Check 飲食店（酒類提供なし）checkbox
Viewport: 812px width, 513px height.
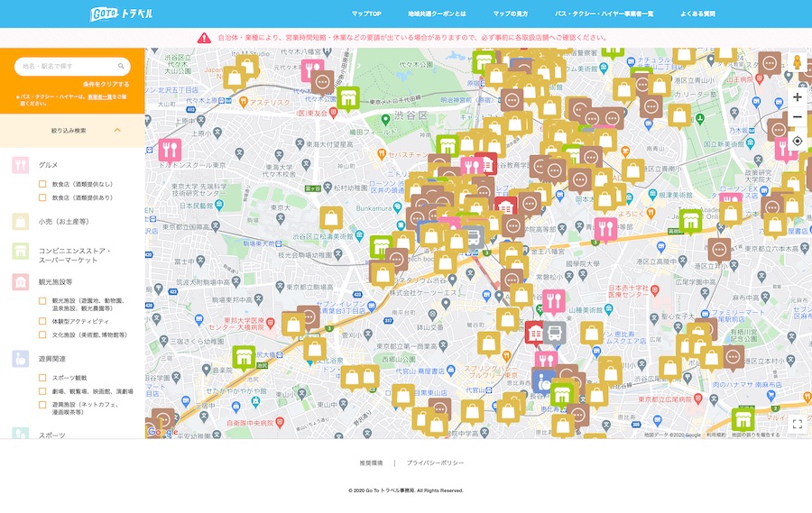(42, 184)
